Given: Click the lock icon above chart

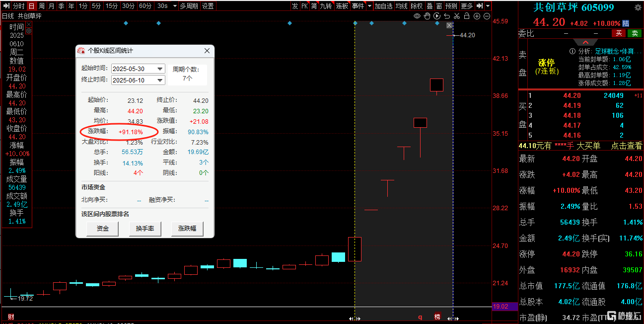Looking at the screenshot, I should click(x=467, y=16).
